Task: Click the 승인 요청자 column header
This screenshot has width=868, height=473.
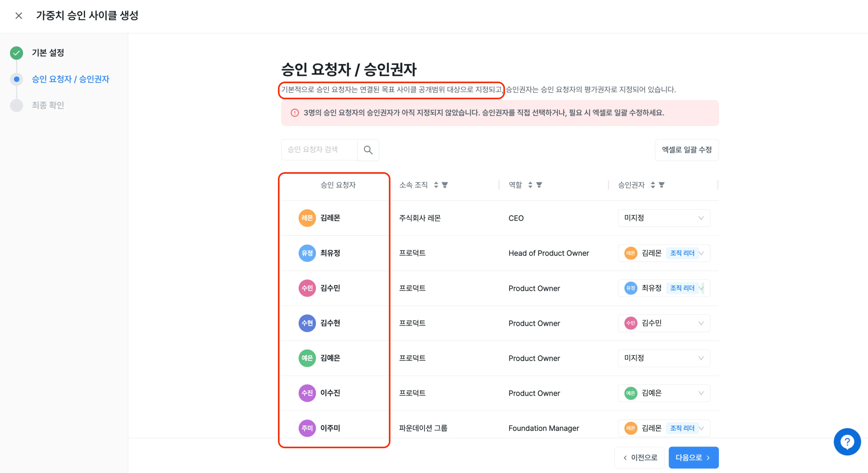Action: pyautogui.click(x=338, y=185)
